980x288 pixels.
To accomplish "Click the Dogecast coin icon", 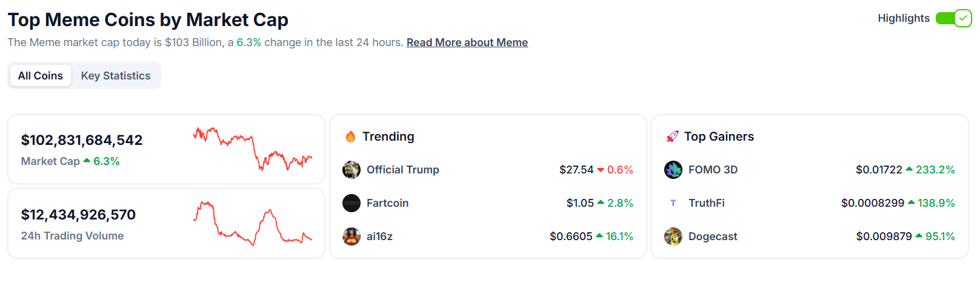I will [673, 236].
